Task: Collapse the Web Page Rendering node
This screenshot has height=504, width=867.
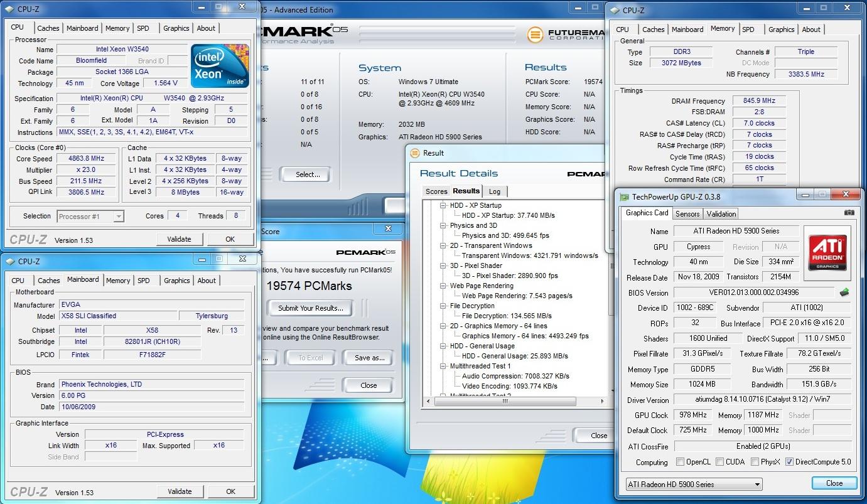Action: tap(443, 286)
